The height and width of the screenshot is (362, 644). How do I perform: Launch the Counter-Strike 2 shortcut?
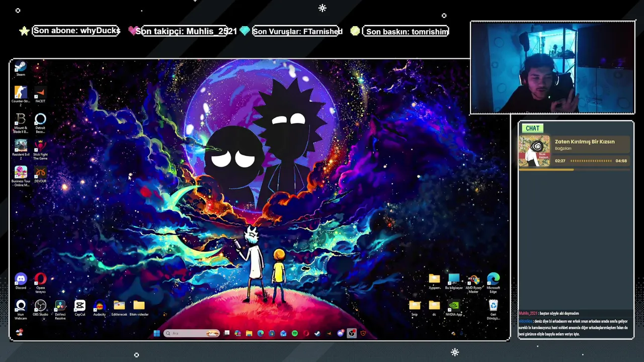pos(20,96)
